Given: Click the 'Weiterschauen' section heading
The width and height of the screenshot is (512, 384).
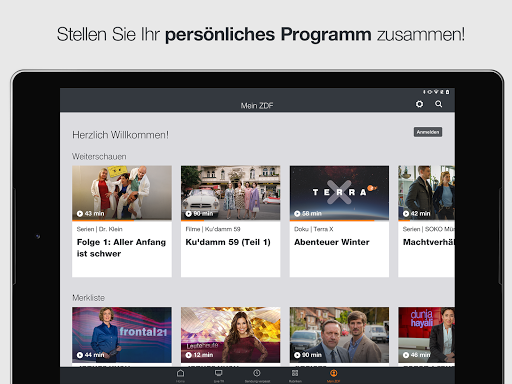Looking at the screenshot, I should click(x=99, y=157).
